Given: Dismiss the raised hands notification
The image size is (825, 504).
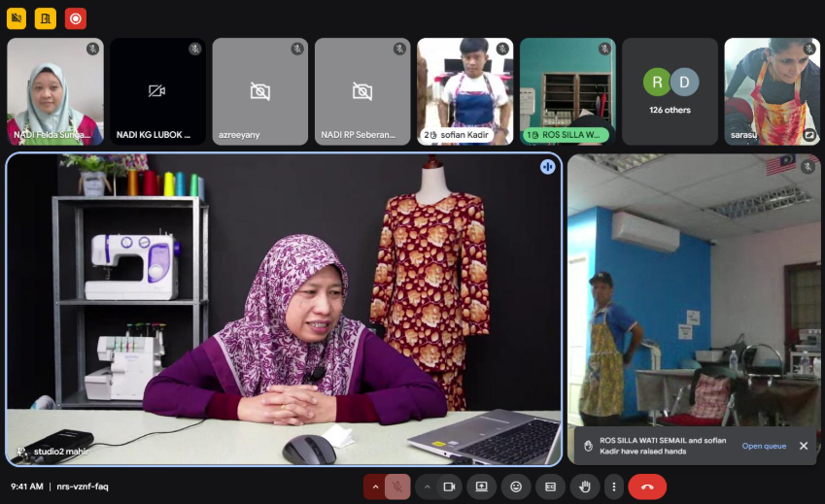Looking at the screenshot, I should click(x=803, y=446).
